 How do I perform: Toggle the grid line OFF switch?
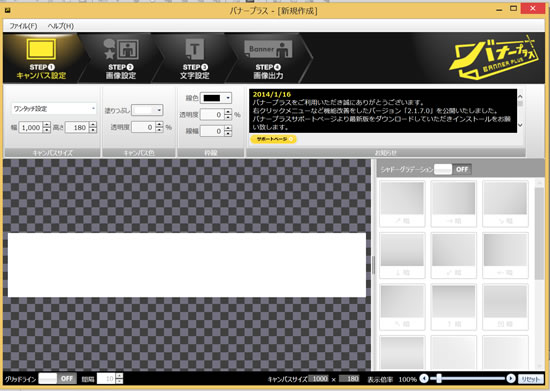pyautogui.click(x=58, y=379)
